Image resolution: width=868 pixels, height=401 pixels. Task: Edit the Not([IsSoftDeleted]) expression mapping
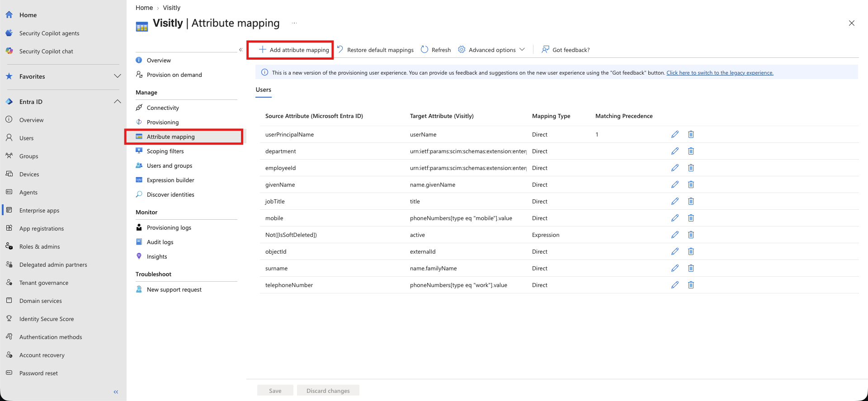pos(675,235)
